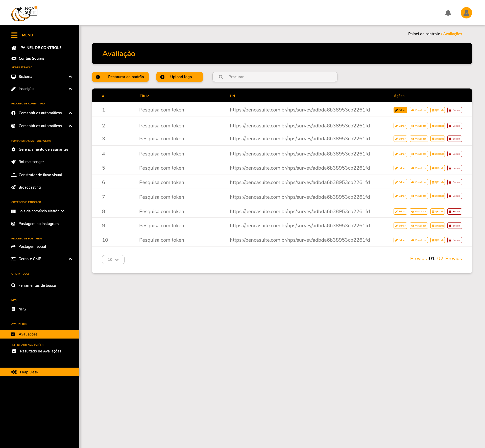Click Visualizar eye button for row 1
The height and width of the screenshot is (448, 485).
[x=419, y=110]
